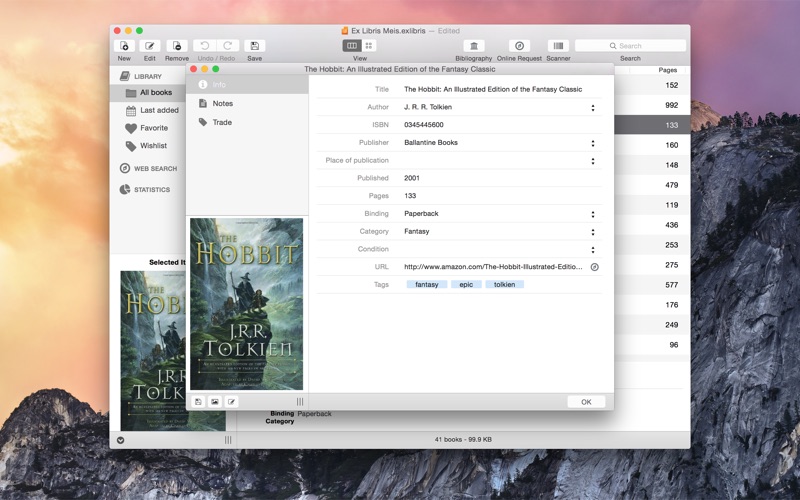Click the Title field value
This screenshot has width=800, height=500.
pos(493,89)
